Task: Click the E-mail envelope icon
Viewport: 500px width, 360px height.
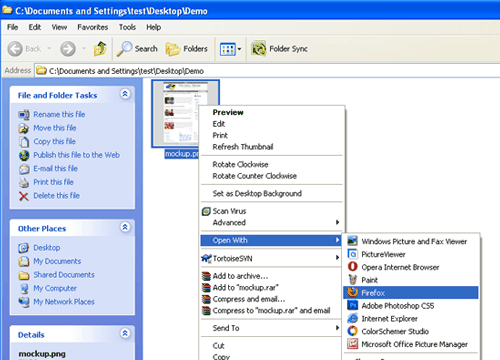Action: (24, 169)
